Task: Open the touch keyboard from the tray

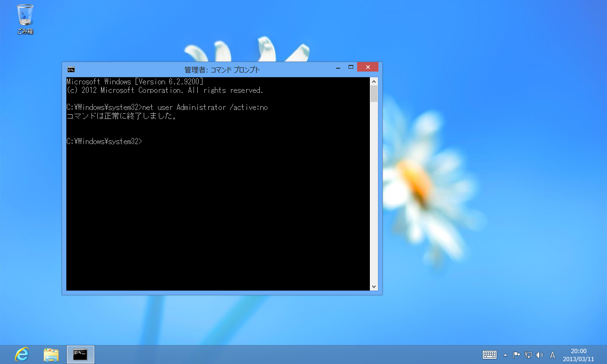Action: (489, 355)
